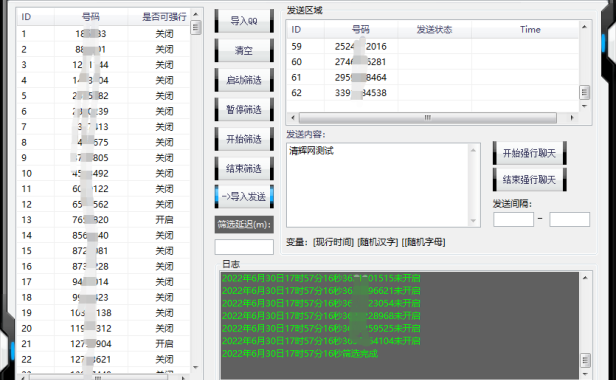Click the log panel scrollbar thumb
The image size is (616, 380).
(585, 360)
